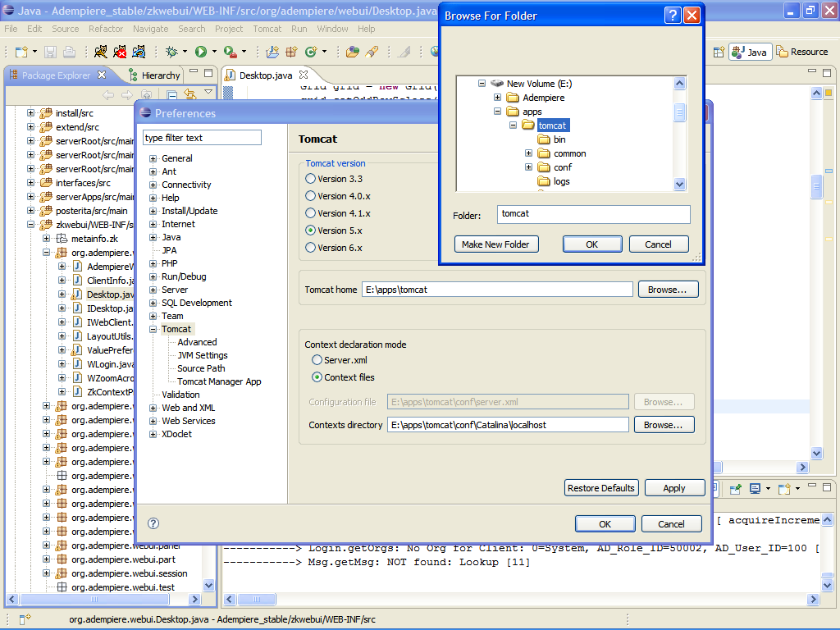Image resolution: width=840 pixels, height=630 pixels.
Task: Click the green Run button icon
Action: [201, 52]
